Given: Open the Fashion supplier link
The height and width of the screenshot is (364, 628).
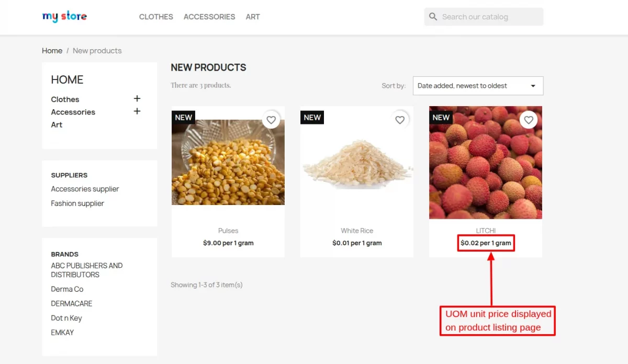Looking at the screenshot, I should [77, 203].
